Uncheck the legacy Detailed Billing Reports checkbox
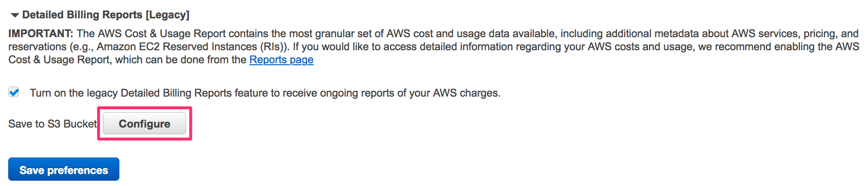The image size is (868, 186). pos(14,92)
